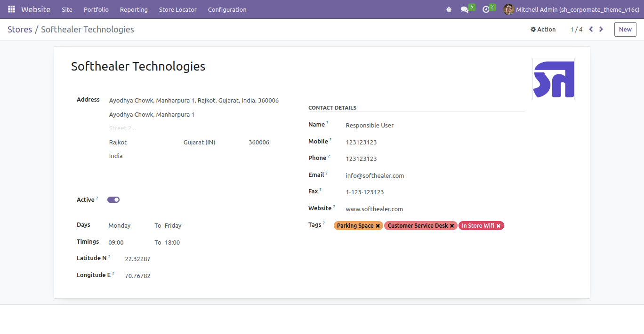644x334 pixels.
Task: Open the Store Locator menu
Action: 178,9
